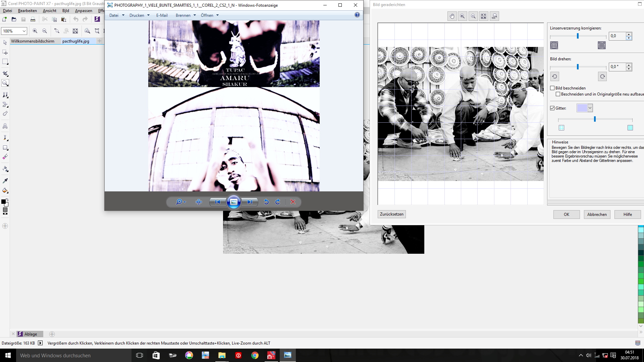Open Bild menu in Corel PHOTO-PAINT

66,11
